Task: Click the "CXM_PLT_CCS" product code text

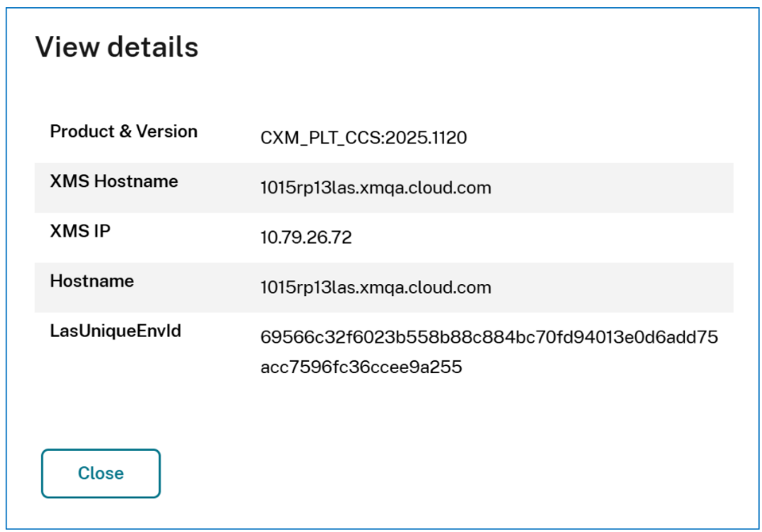Action: [321, 138]
